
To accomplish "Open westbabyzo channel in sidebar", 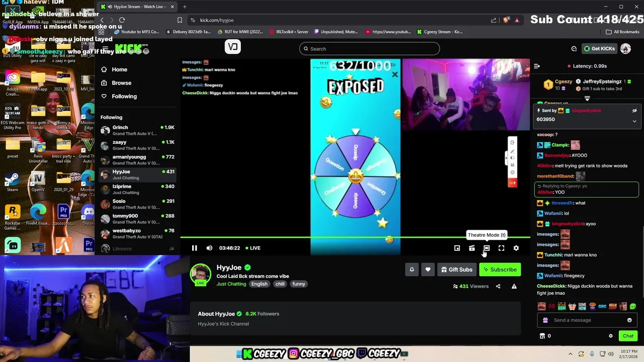I will pyautogui.click(x=137, y=233).
